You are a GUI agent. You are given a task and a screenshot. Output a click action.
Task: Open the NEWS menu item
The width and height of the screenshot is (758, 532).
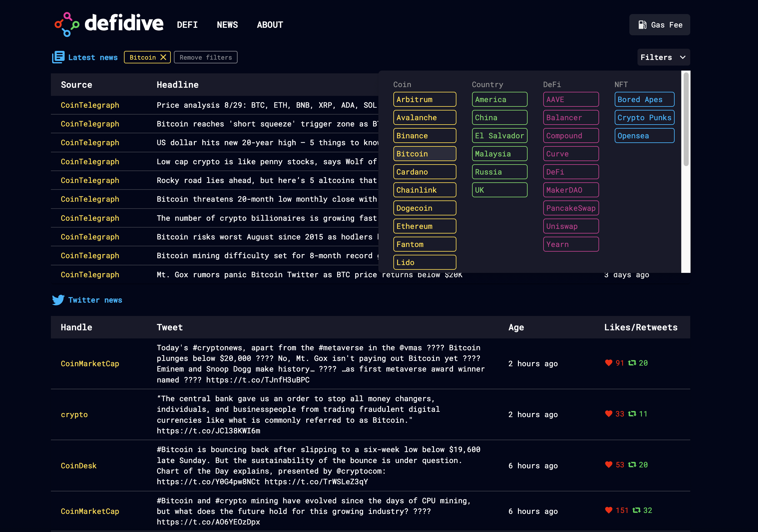tap(227, 25)
